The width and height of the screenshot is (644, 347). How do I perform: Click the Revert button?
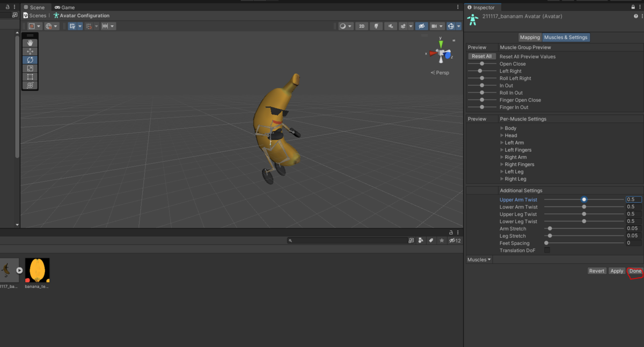[597, 271]
